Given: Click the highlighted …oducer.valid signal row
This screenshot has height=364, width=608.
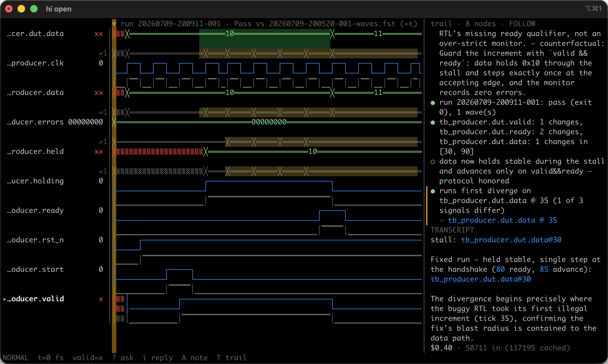Looking at the screenshot, I should point(55,299).
